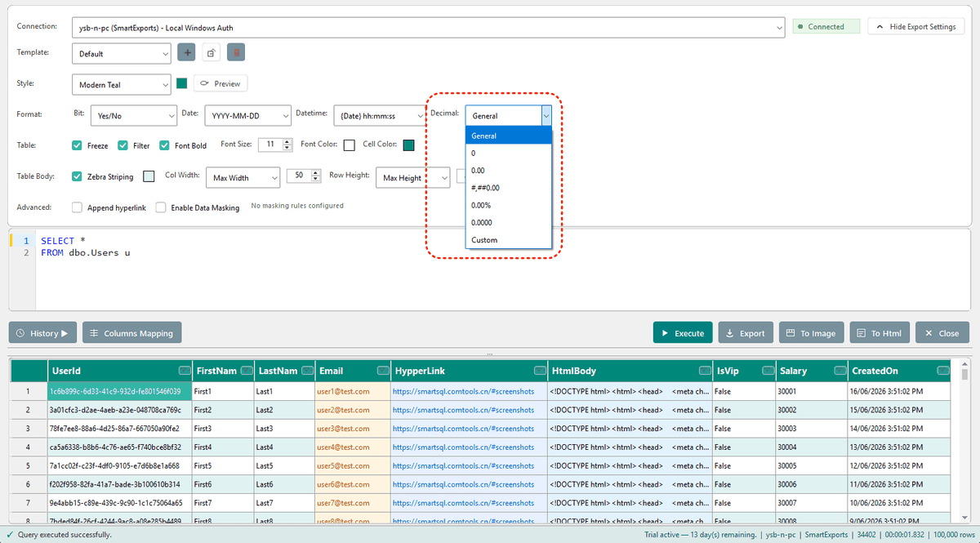Open the History panel button

[x=43, y=332]
